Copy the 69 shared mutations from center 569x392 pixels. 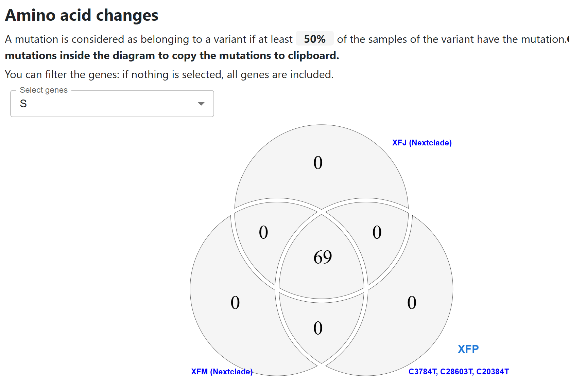(322, 257)
